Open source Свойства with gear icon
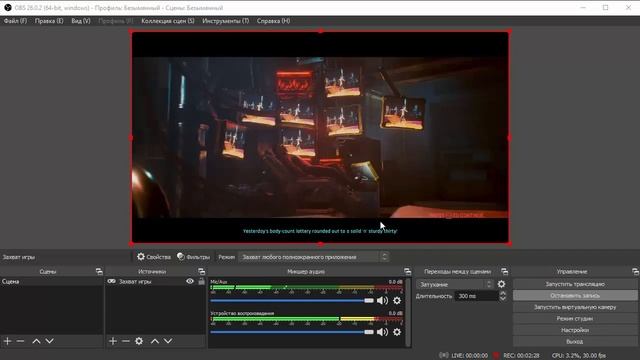 pyautogui.click(x=153, y=257)
